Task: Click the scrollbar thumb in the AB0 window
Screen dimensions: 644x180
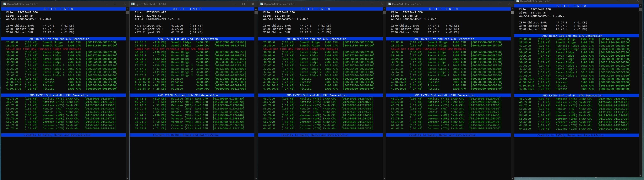Action: pyautogui.click(x=640, y=10)
